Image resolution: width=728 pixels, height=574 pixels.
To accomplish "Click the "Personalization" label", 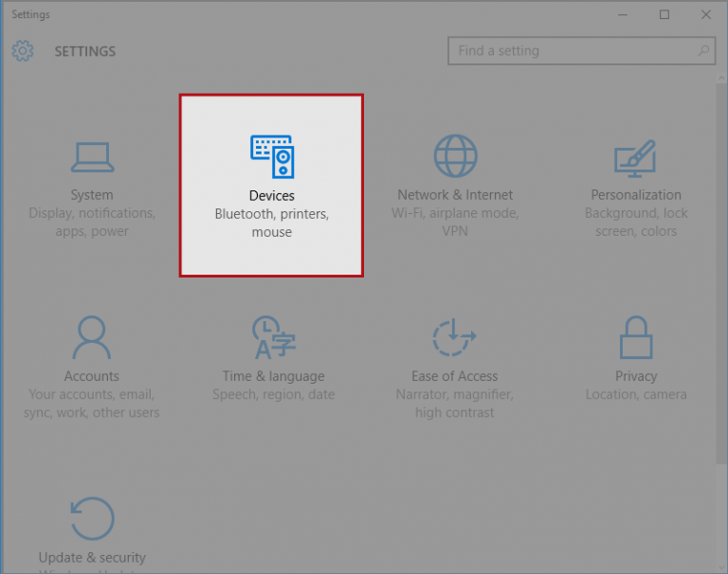I will click(636, 195).
